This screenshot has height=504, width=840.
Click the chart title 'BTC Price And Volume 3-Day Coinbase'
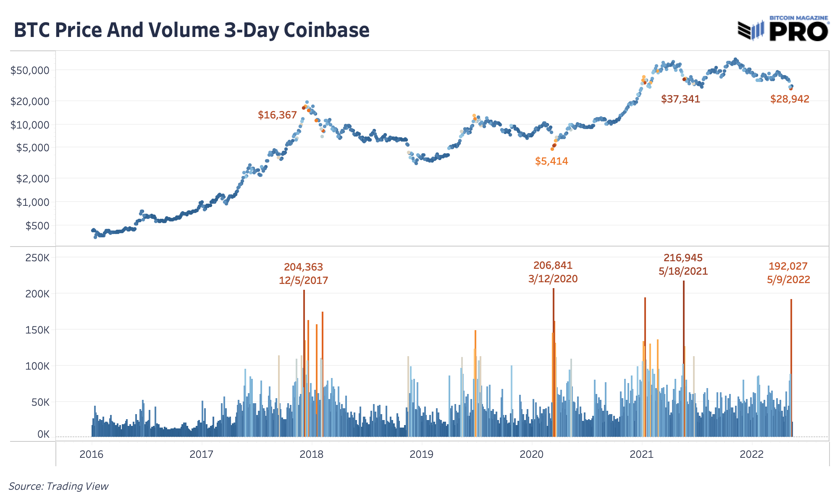pyautogui.click(x=192, y=30)
